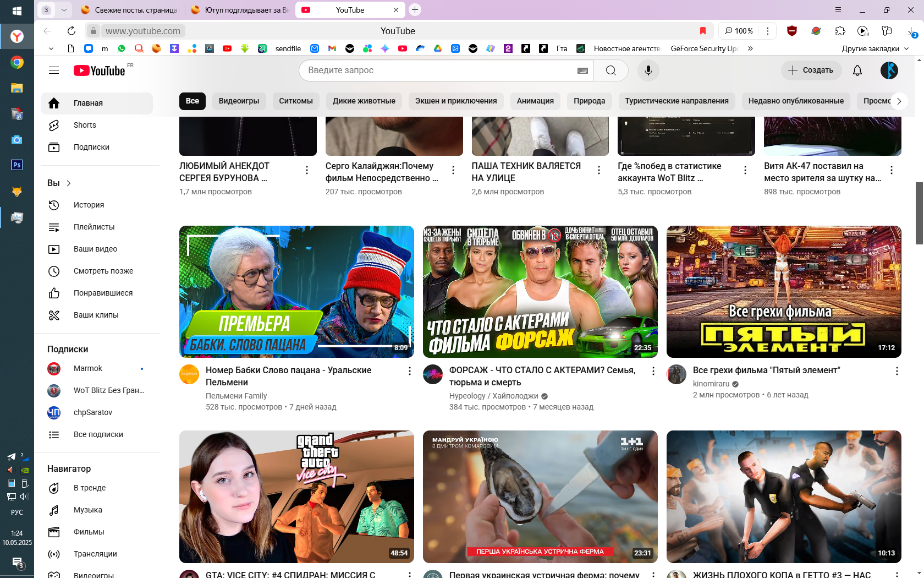Click the 'Создать' create button
Viewport: 924px width, 578px height.
pyautogui.click(x=811, y=70)
